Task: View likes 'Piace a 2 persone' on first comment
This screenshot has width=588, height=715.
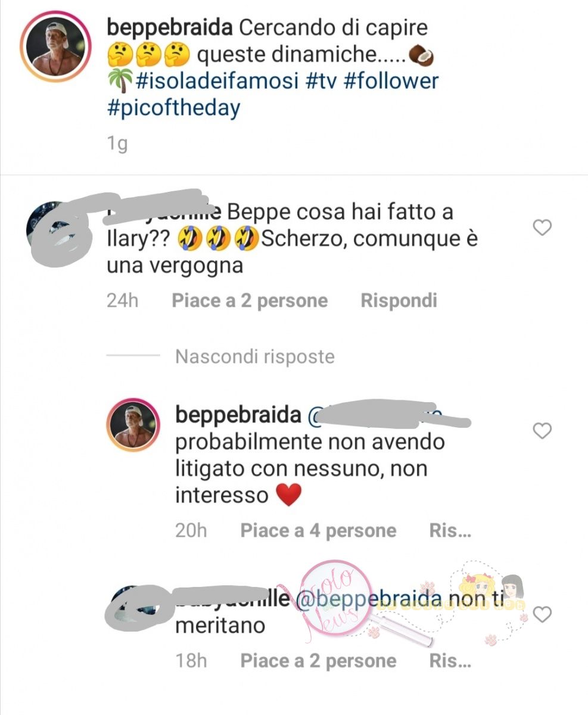Action: coord(250,300)
